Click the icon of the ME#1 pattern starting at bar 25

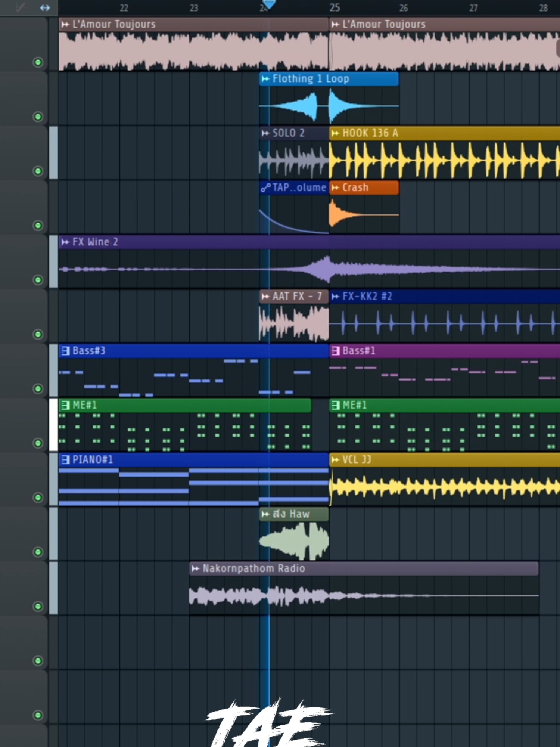click(336, 405)
